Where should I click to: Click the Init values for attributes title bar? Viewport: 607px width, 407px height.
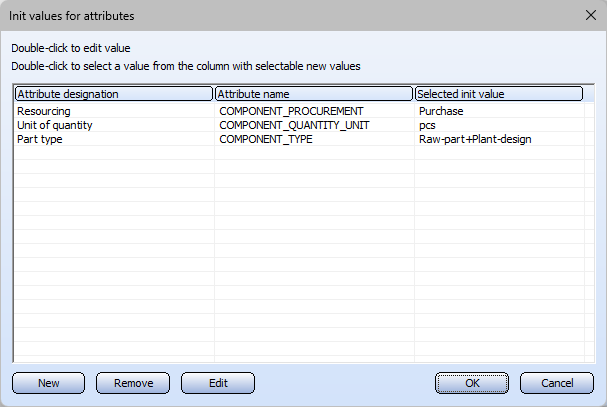pos(290,15)
